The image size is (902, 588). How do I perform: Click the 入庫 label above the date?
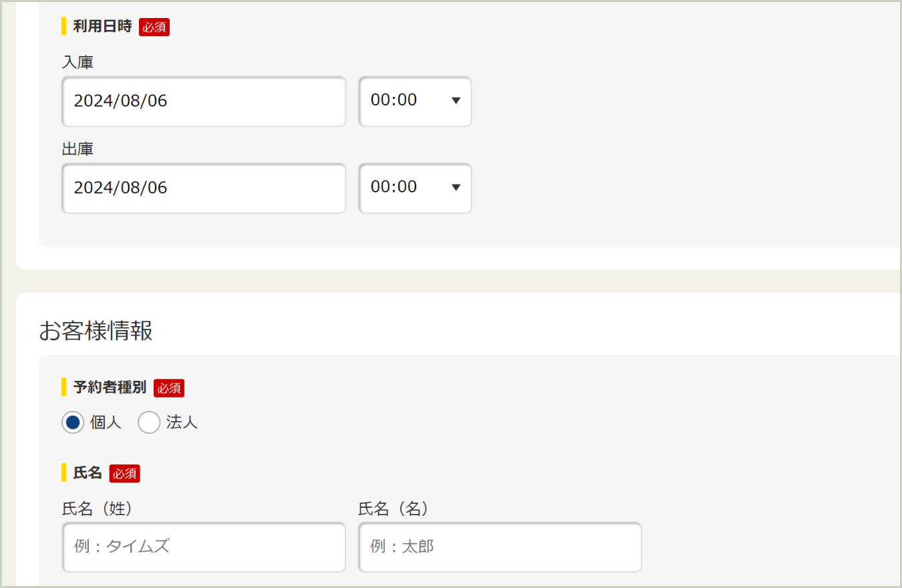[x=78, y=63]
